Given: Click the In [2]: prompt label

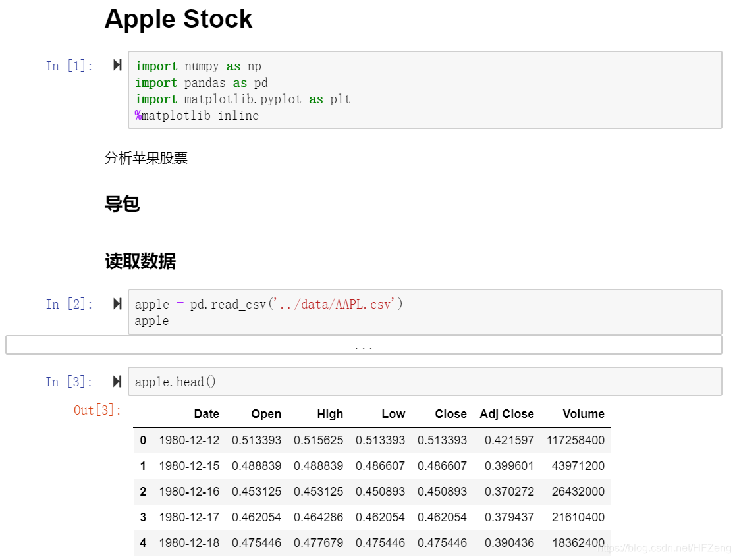Looking at the screenshot, I should [x=69, y=305].
